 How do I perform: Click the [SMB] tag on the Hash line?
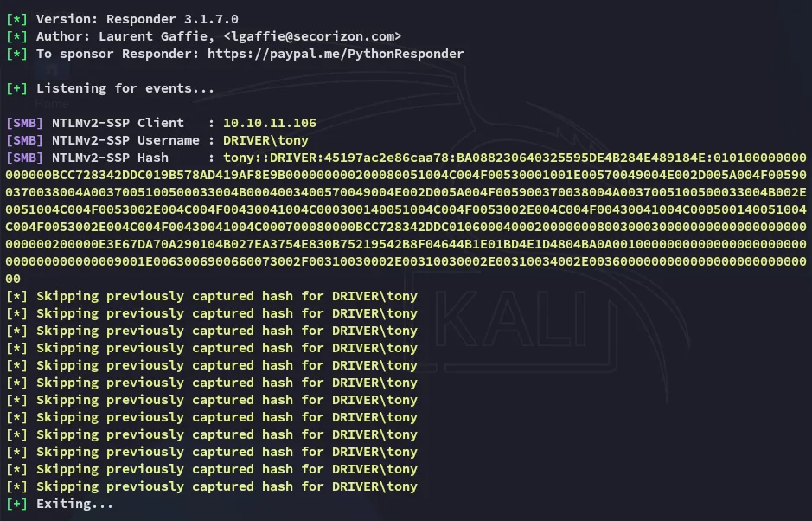[x=24, y=158]
